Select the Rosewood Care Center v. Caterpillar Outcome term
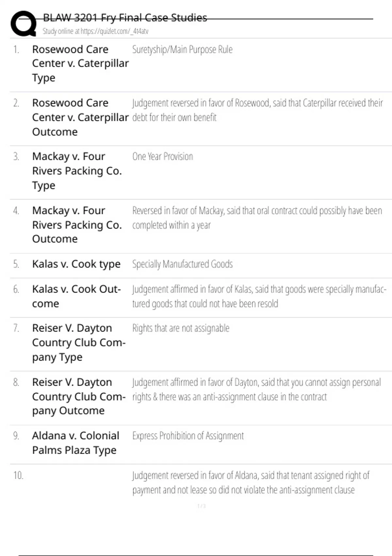Viewport: 392px width, 556px height. [80, 117]
